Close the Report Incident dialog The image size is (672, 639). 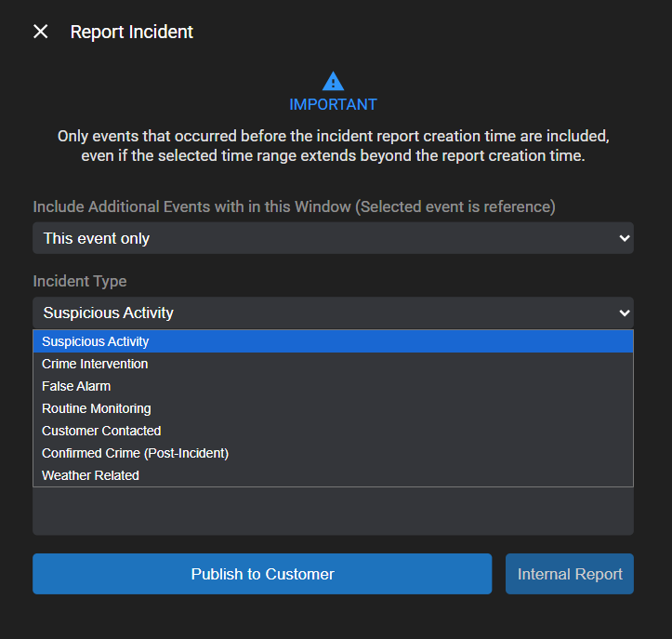[41, 32]
